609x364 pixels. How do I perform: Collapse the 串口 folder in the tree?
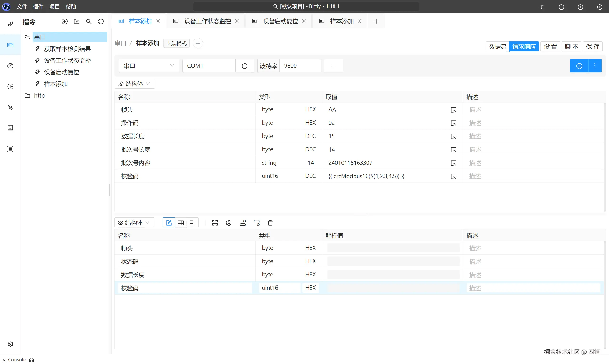point(27,37)
